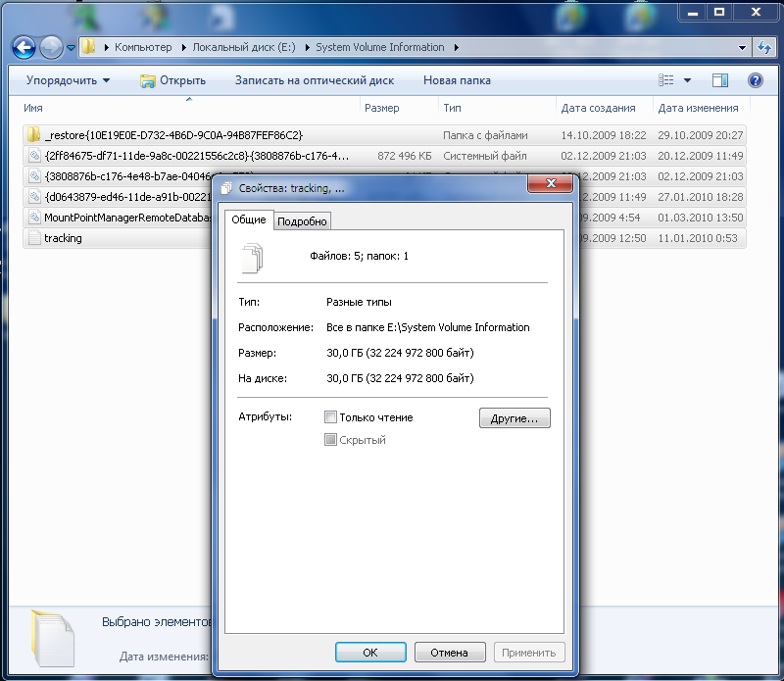Viewport: 784px width, 681px height.
Task: Minimize the Explorer window
Action: [x=693, y=12]
